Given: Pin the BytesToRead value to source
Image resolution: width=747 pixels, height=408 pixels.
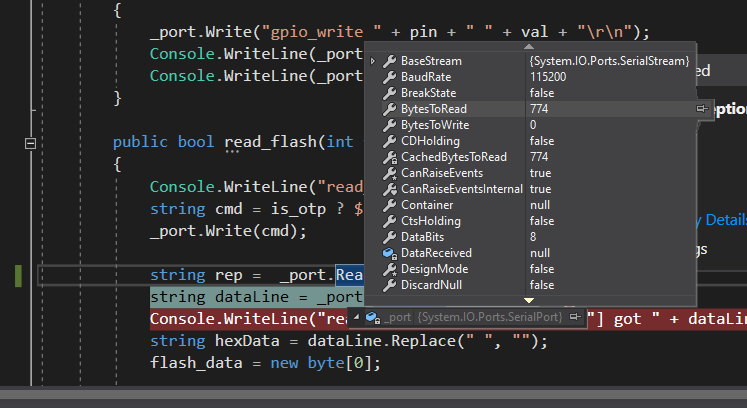Looking at the screenshot, I should click(x=702, y=109).
